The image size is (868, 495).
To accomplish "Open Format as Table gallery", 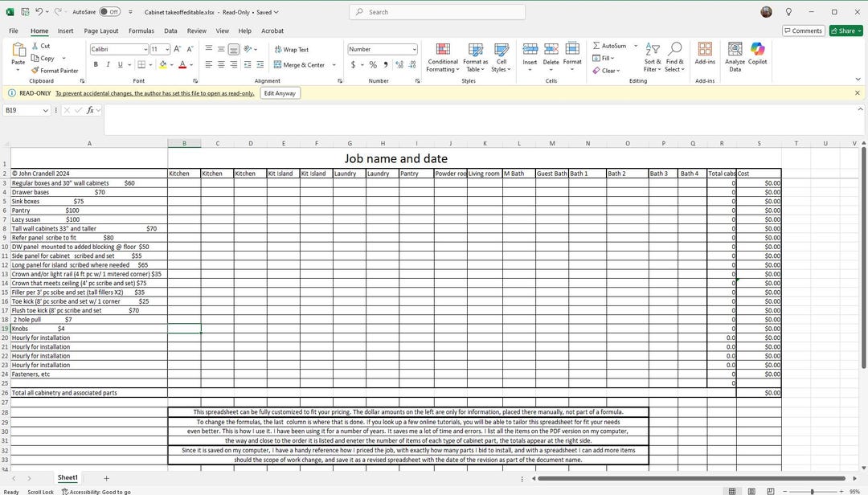I will coord(476,58).
